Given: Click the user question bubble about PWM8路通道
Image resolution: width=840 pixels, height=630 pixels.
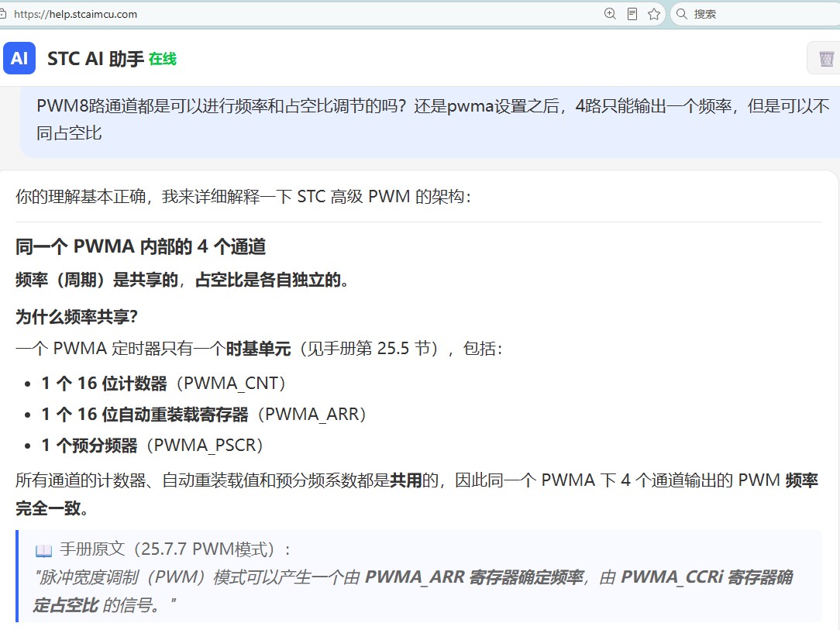Looking at the screenshot, I should (430, 122).
